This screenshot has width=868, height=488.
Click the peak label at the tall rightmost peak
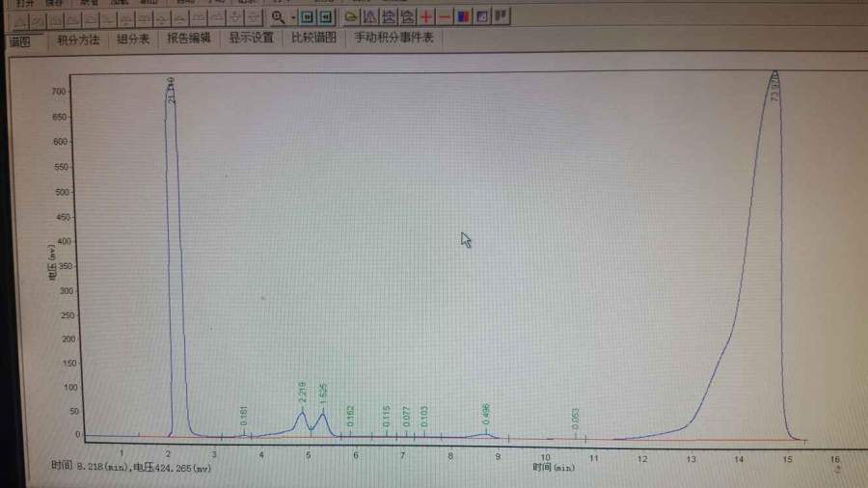click(775, 88)
